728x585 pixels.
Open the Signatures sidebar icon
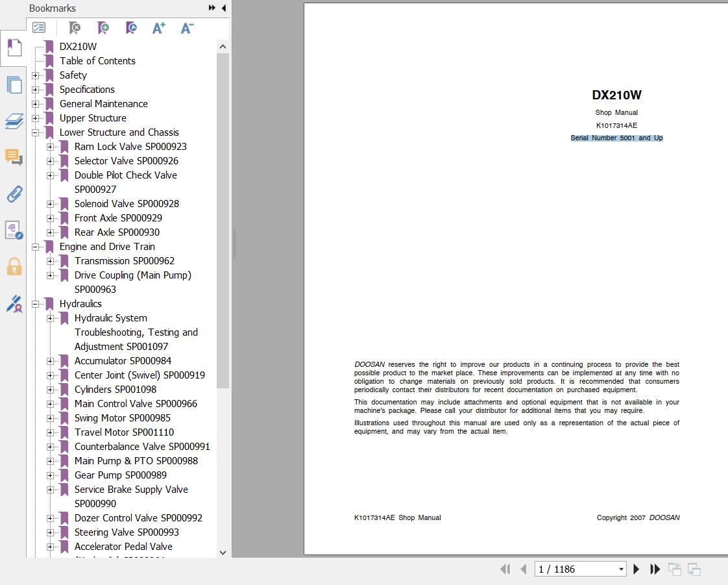pyautogui.click(x=14, y=230)
